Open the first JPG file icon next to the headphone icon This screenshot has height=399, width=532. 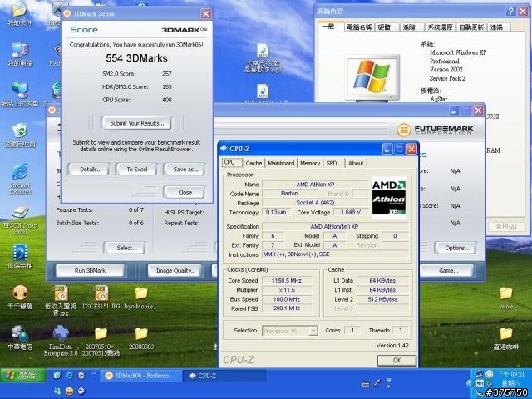(x=61, y=300)
